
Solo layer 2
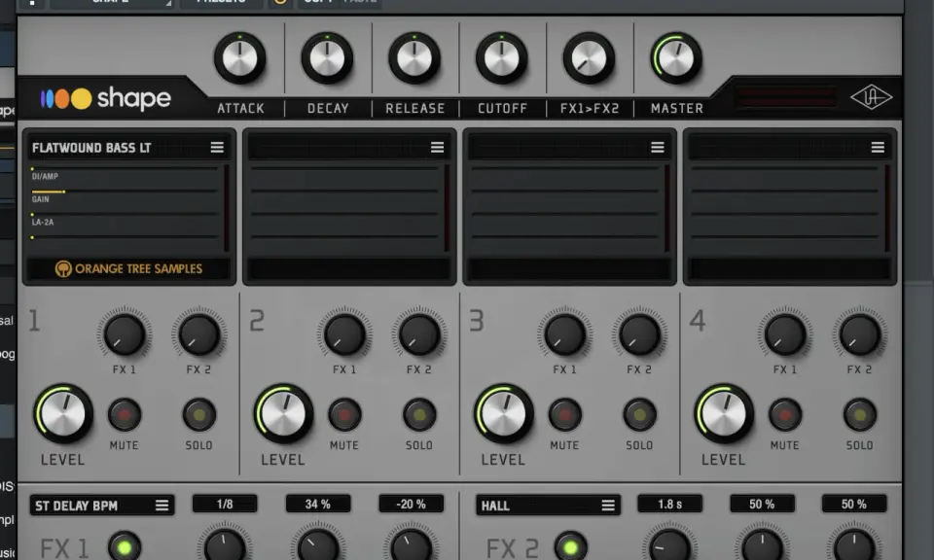tap(419, 415)
